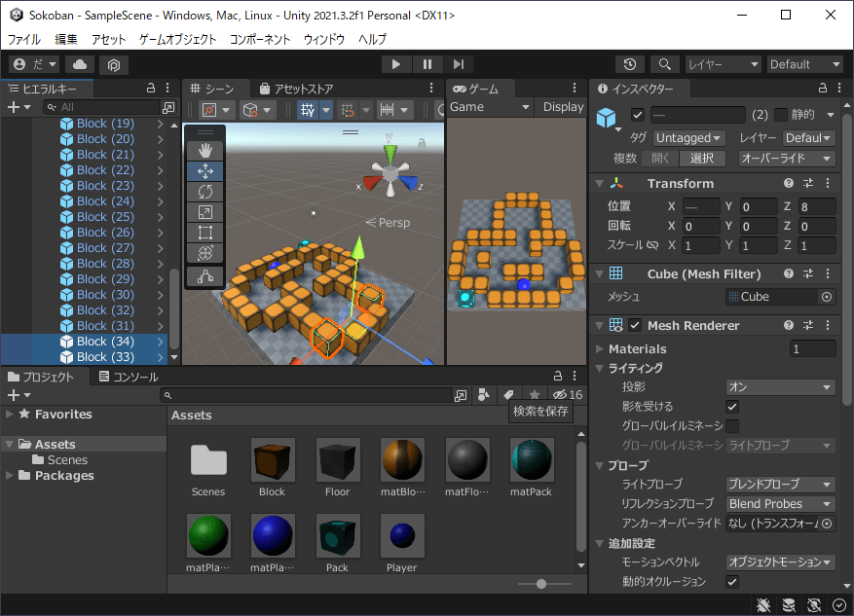Open the ゲームオブジェクト menu
The width and height of the screenshot is (854, 616).
(177, 39)
